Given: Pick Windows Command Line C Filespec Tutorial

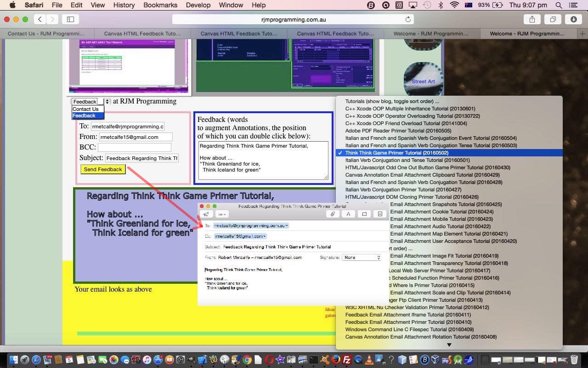Looking at the screenshot, I should click(x=449, y=329).
